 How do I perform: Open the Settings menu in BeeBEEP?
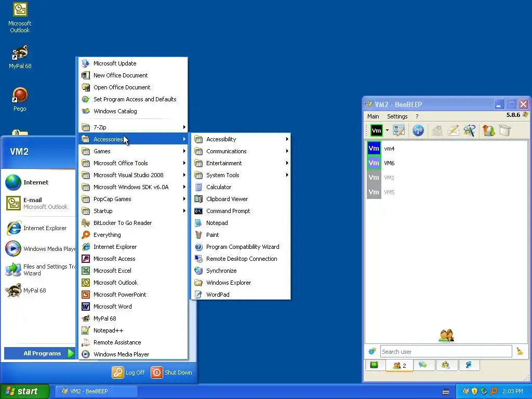tap(397, 116)
